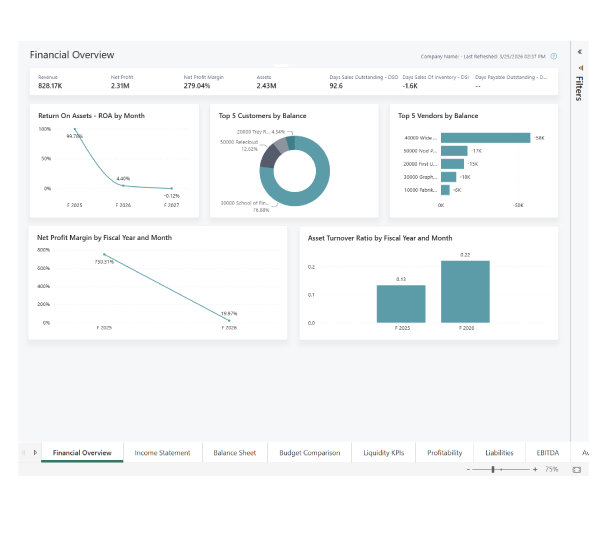Select the 20000 First U vendor bar
This screenshot has height=542, width=607.
tap(452, 164)
